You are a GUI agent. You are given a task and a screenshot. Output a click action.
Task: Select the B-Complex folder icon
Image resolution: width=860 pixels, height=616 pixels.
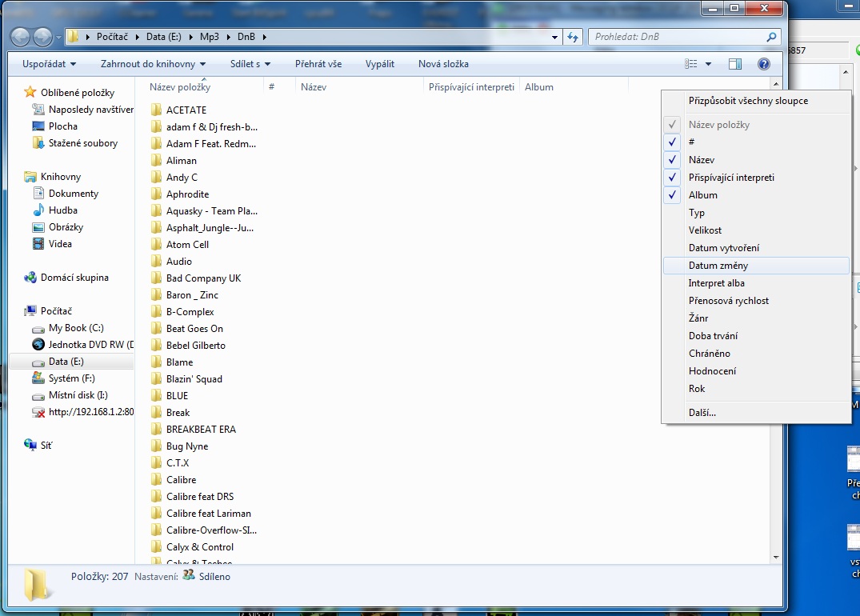tap(156, 311)
